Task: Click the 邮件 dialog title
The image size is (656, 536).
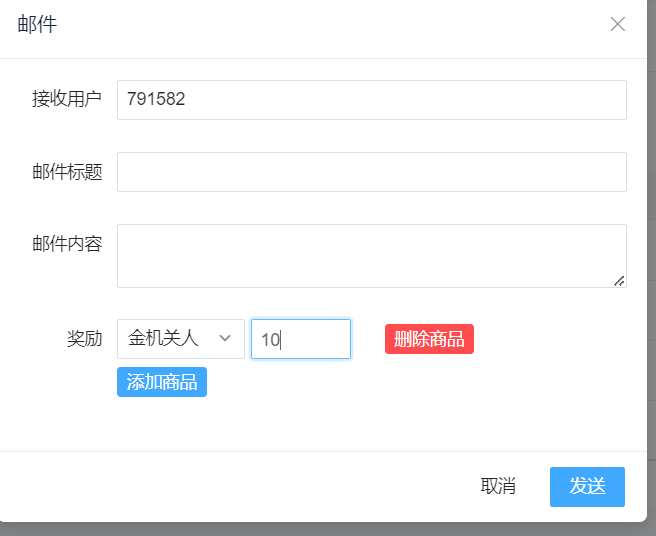Action: click(37, 25)
